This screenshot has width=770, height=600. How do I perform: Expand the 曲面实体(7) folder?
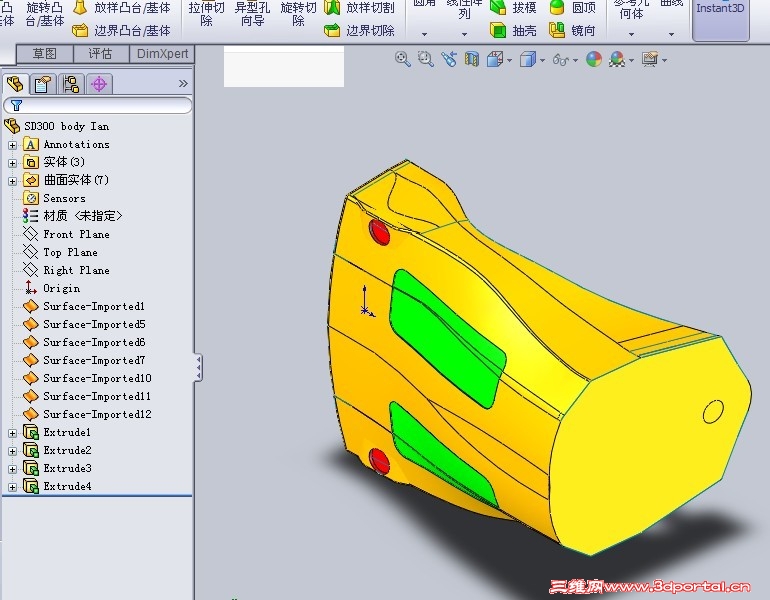pos(12,181)
